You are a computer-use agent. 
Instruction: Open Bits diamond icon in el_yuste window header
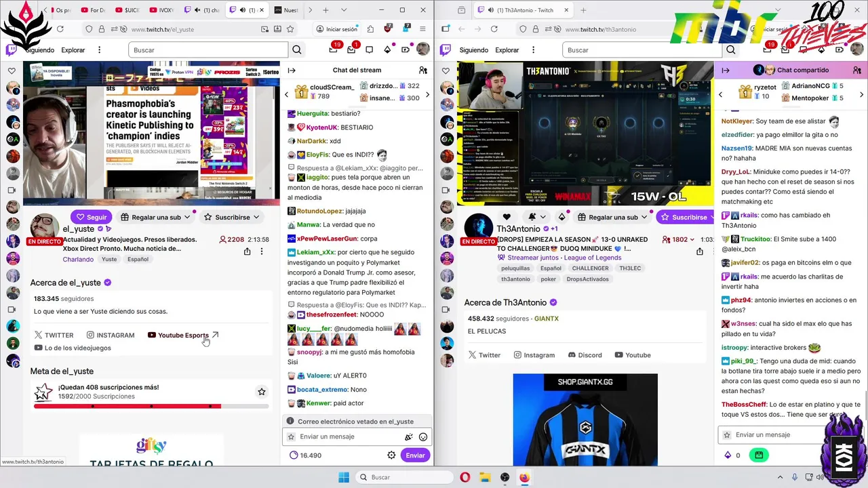(387, 50)
